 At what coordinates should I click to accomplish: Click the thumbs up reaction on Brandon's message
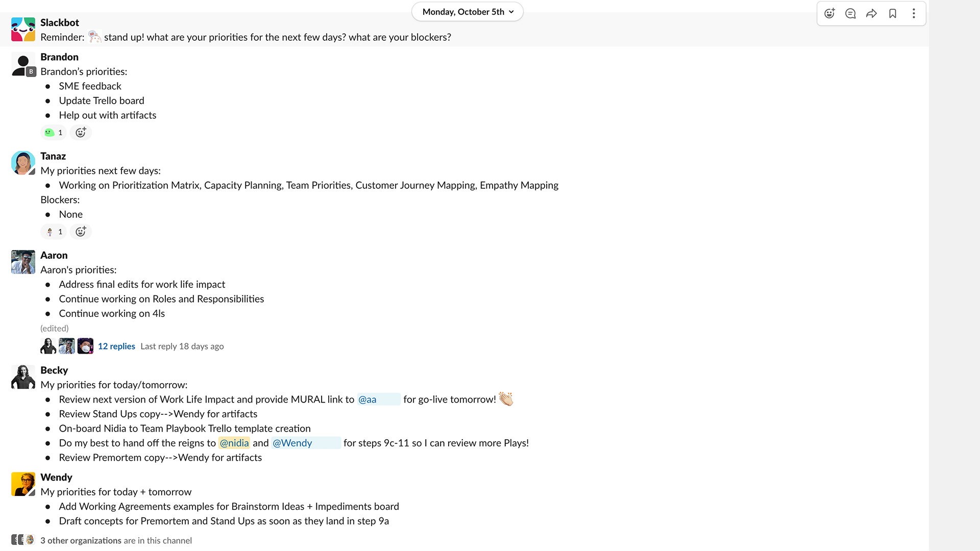tap(53, 132)
